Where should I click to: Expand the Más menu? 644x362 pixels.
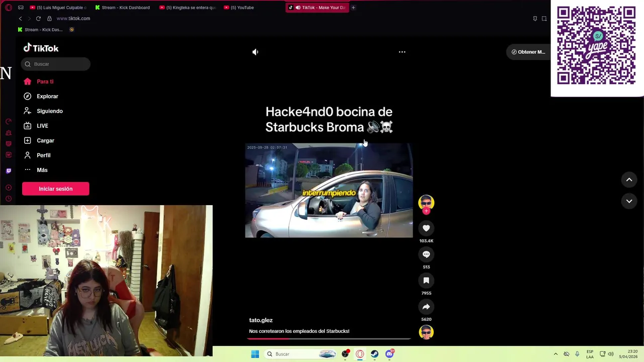[36, 170]
